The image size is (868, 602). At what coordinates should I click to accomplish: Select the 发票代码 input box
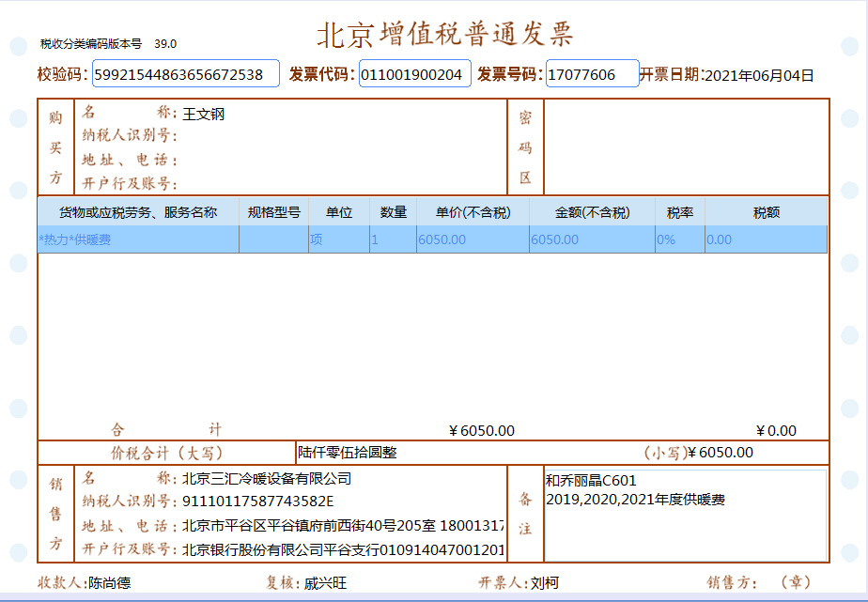point(414,73)
